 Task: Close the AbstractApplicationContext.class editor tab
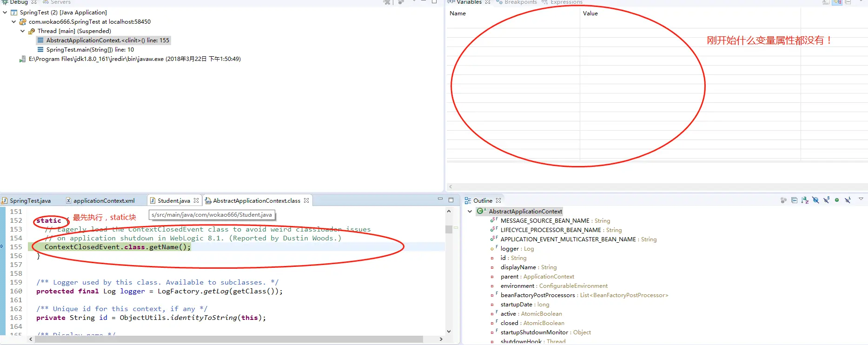click(x=306, y=200)
